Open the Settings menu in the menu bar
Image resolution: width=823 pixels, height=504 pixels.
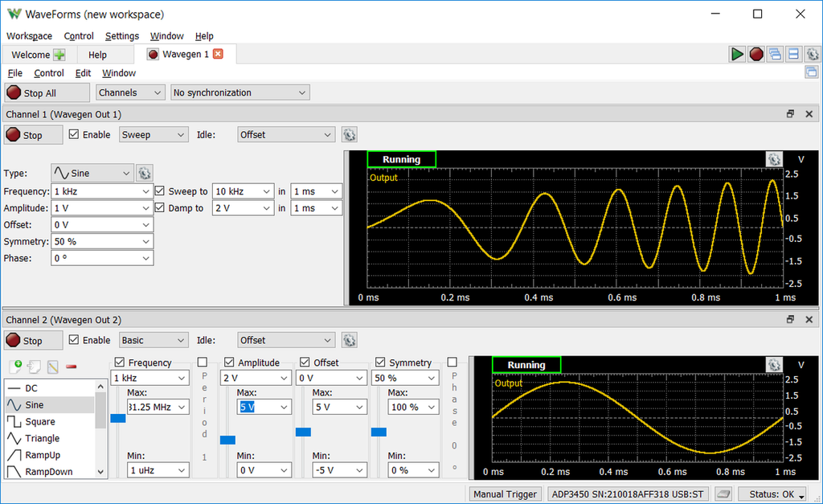(122, 36)
